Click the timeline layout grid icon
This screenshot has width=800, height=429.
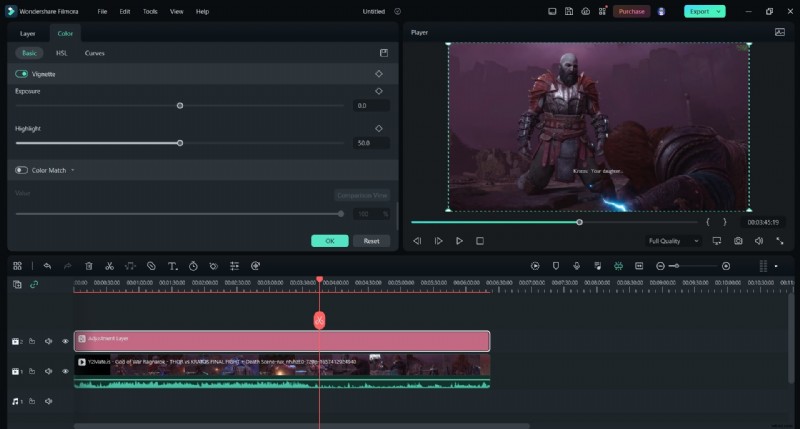click(17, 266)
